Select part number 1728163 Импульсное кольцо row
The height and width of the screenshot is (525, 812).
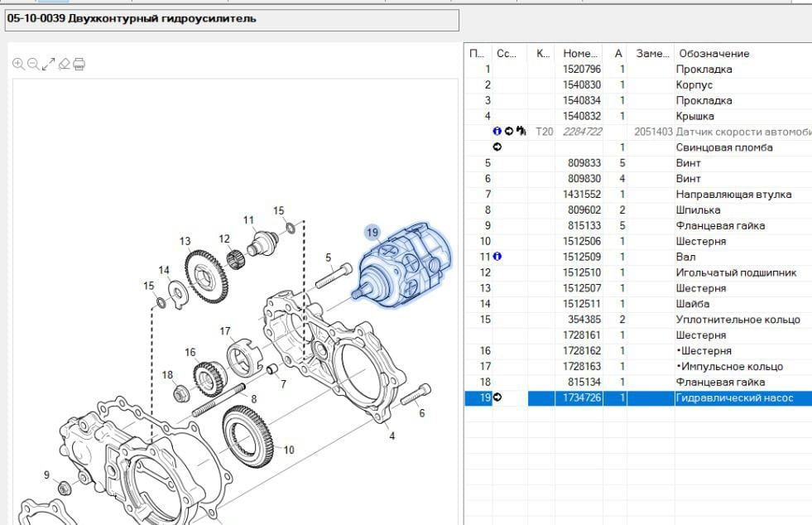pyautogui.click(x=581, y=367)
